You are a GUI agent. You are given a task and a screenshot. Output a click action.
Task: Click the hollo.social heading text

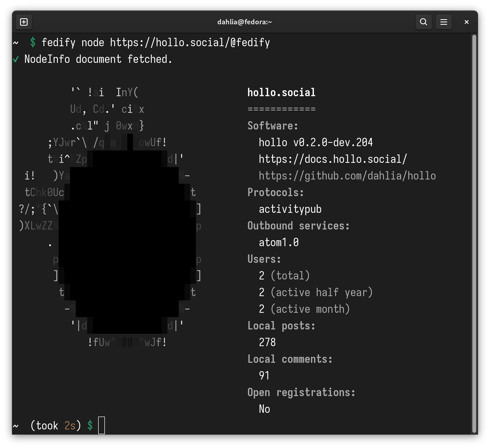[281, 93]
